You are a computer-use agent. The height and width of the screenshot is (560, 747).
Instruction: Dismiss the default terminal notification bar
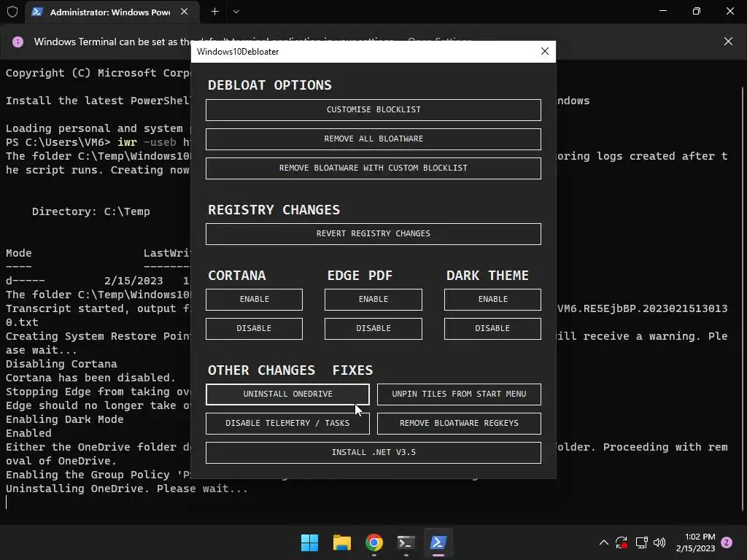(x=728, y=42)
